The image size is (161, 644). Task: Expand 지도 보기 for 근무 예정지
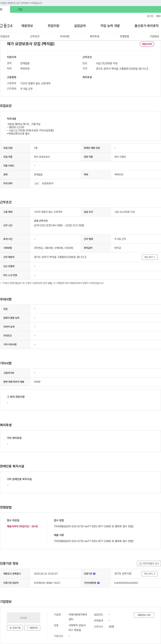[x=150, y=257]
